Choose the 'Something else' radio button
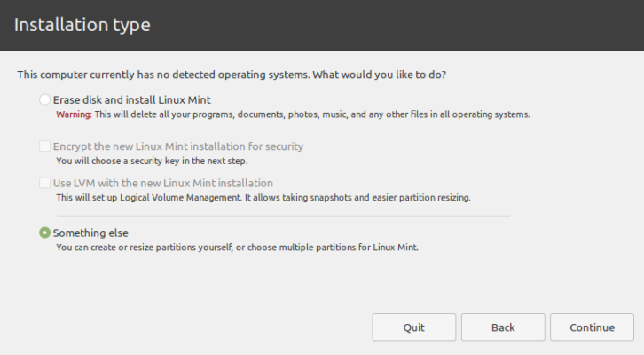Viewport: 644px width, 355px height. [x=44, y=233]
